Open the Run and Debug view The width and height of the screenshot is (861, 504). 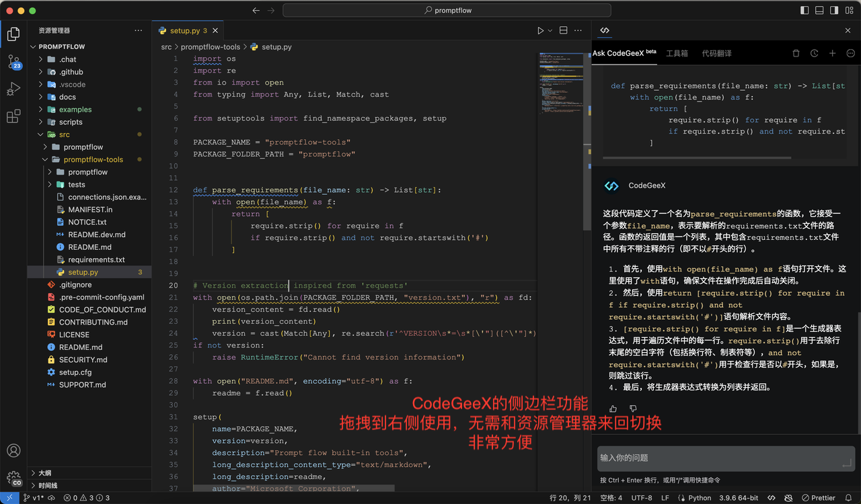[x=13, y=89]
